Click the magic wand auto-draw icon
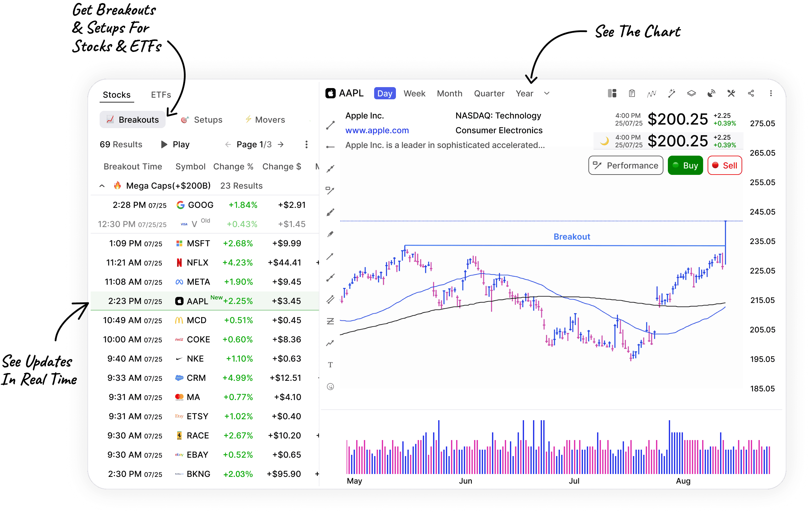This screenshot has height=515, width=812. (671, 94)
